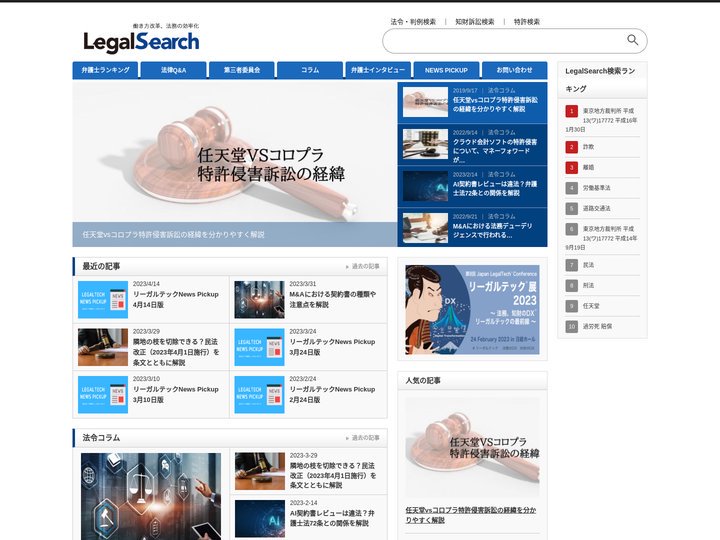Click the hero caption 任天堂vsコロプラ特許侵害訴訟の経緯を分かりやすく解説

[174, 235]
